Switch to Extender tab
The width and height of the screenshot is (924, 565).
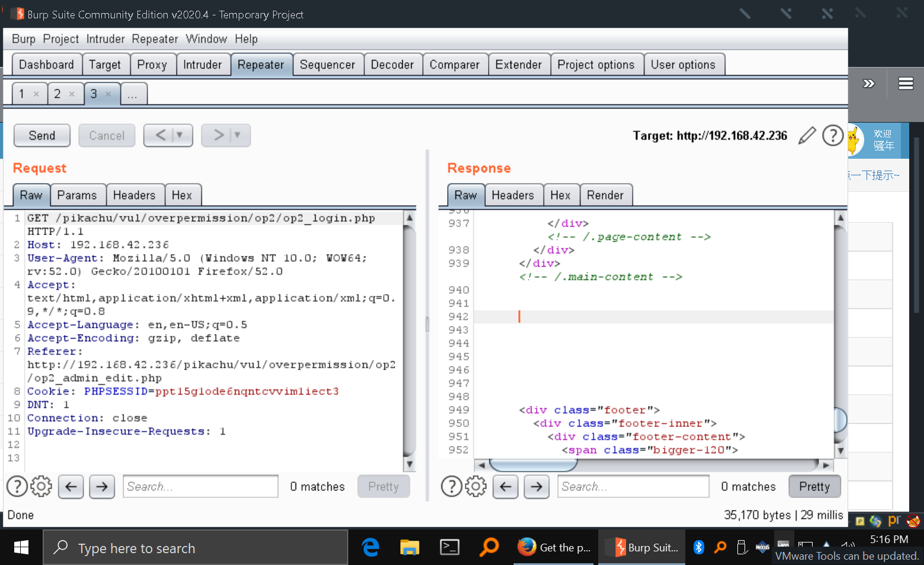pyautogui.click(x=519, y=65)
